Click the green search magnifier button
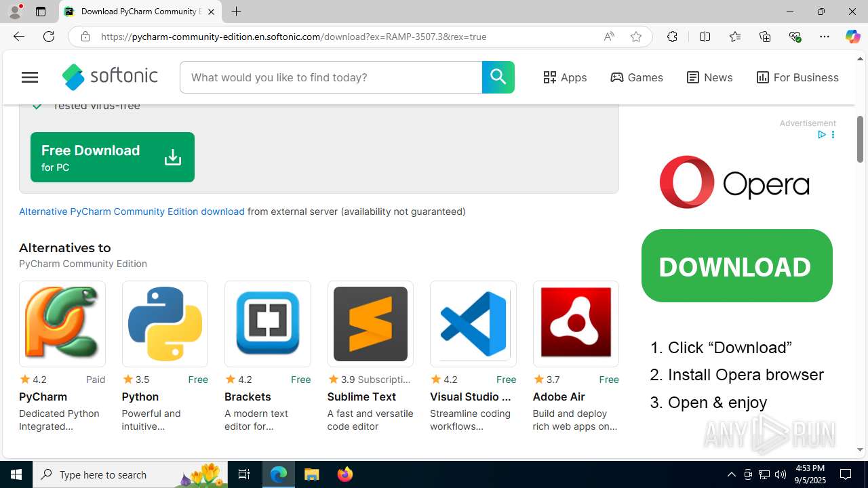 click(498, 77)
